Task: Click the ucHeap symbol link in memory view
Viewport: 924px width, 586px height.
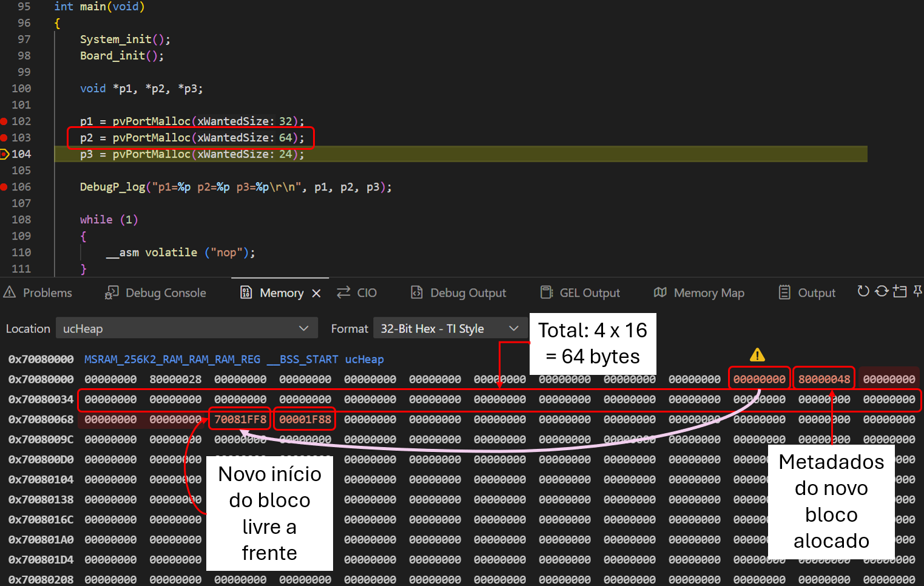Action: point(364,360)
